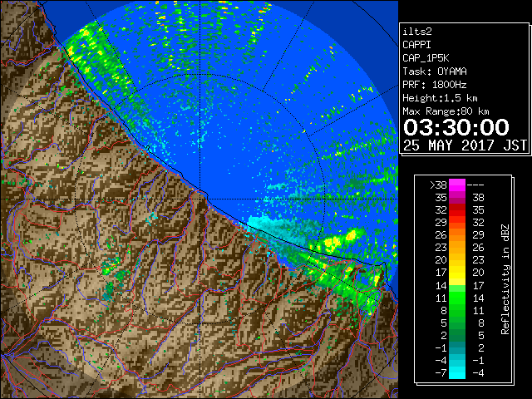
Task: Click the magenta >38 dBZ color swatch
Action: 457,185
